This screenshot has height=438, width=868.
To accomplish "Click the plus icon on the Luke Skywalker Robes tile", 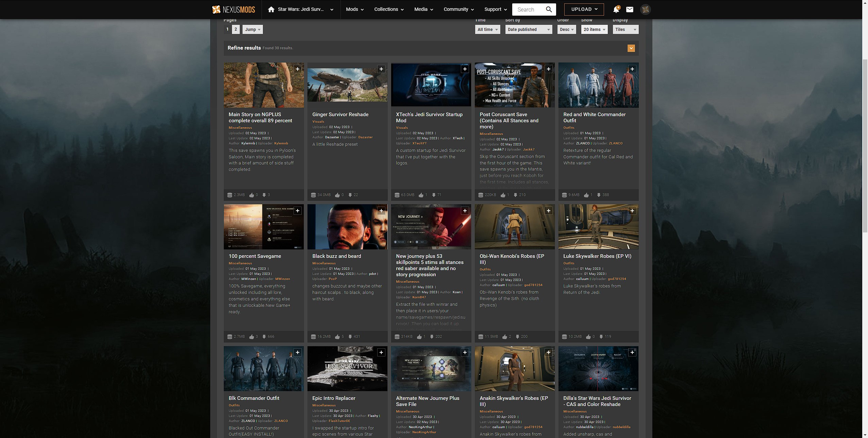I will 632,211.
